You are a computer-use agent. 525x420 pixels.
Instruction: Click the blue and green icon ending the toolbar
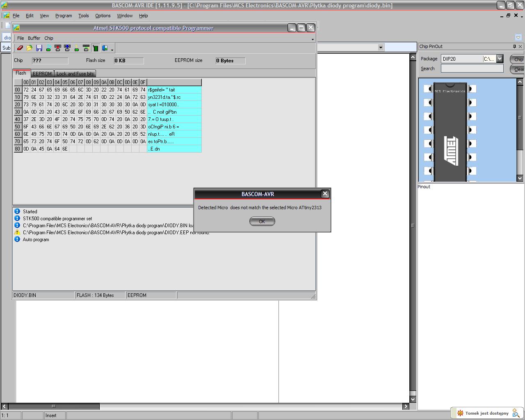[105, 48]
